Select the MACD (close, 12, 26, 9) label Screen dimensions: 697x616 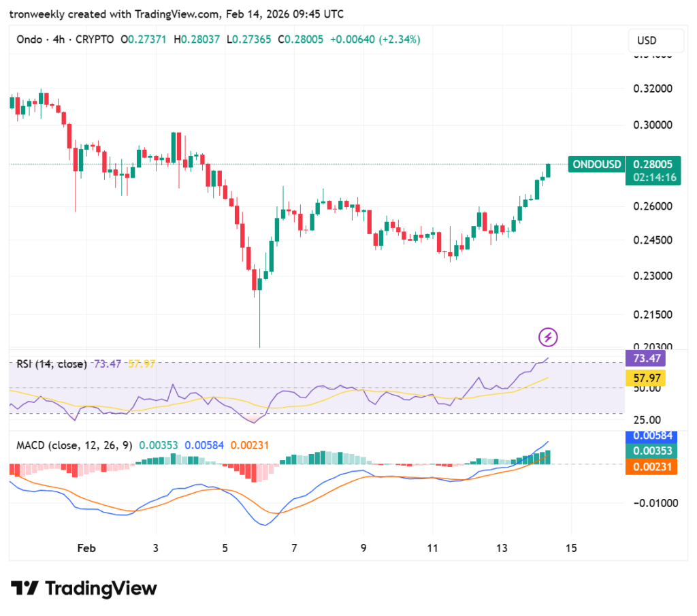[x=74, y=445]
